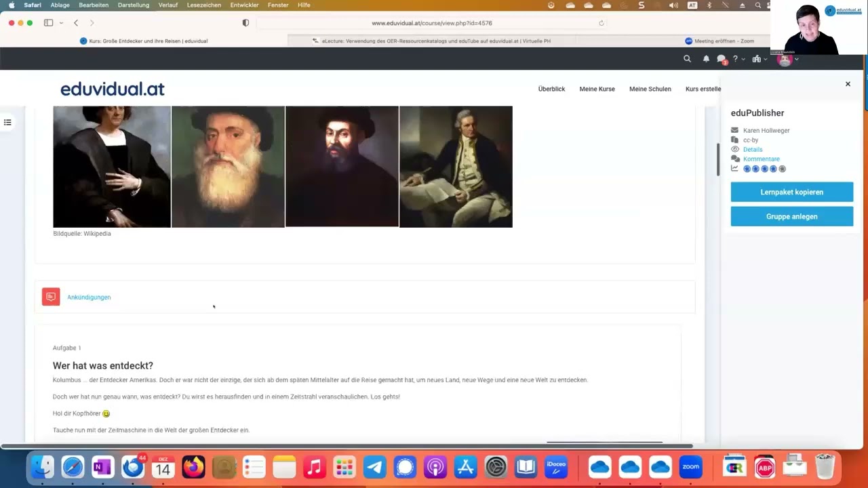Viewport: 868px width, 488px height.
Task: Close the eduPublisher side panel
Action: coord(848,84)
